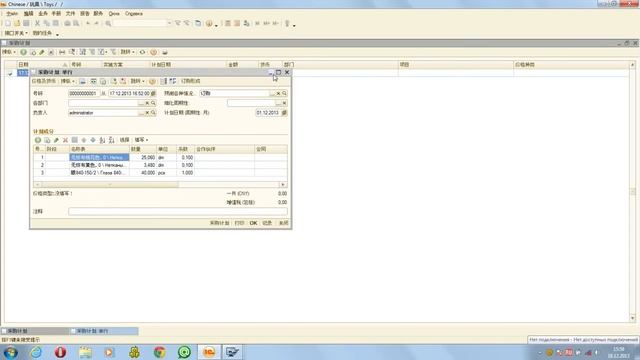
Task: Switch to first purchase plan tab at bottom
Action: 36,331
